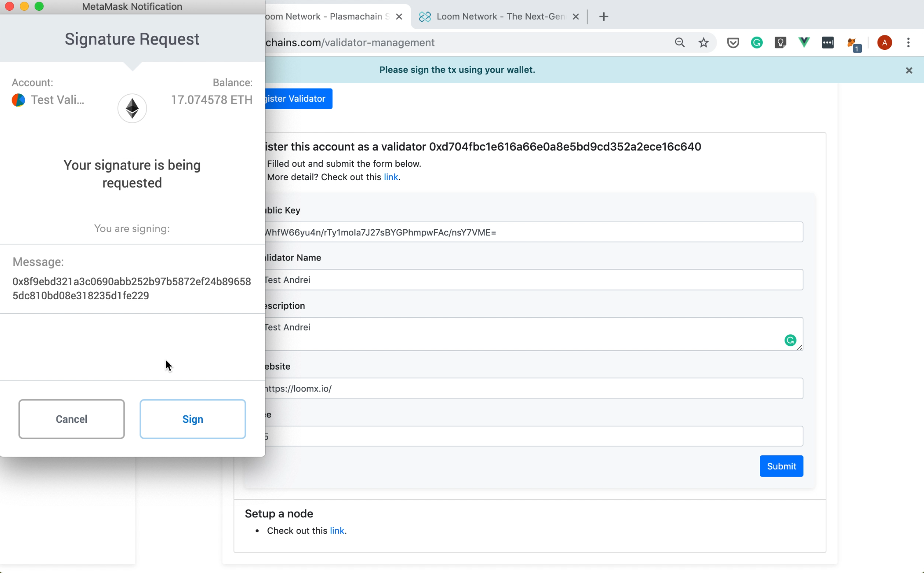
Task: Cancel the MetaMask signature request
Action: (72, 419)
